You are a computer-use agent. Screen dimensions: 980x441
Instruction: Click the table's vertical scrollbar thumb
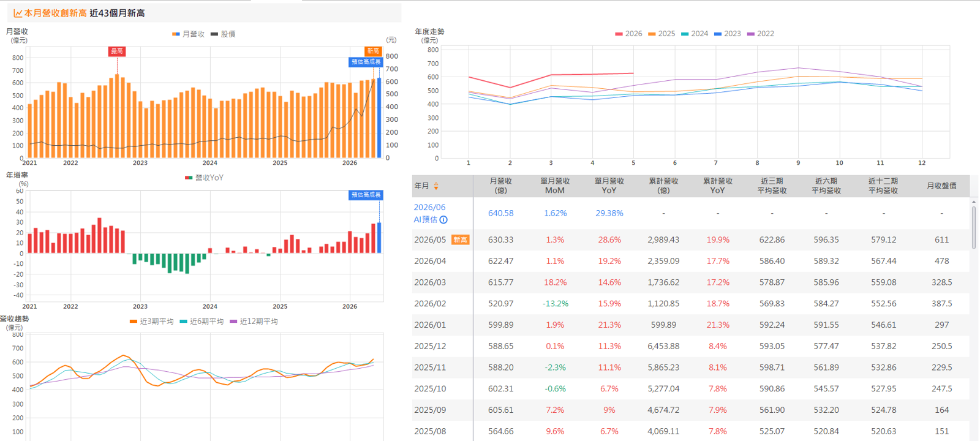coord(974,227)
